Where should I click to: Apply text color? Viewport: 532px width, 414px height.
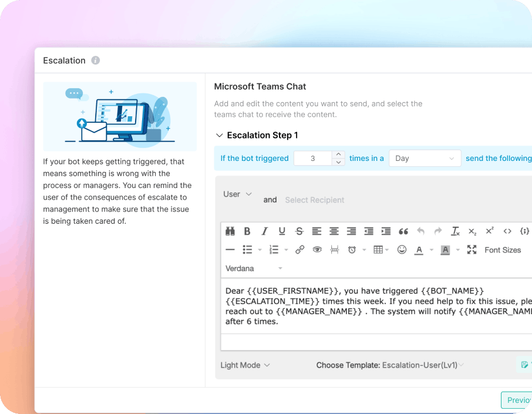point(419,250)
